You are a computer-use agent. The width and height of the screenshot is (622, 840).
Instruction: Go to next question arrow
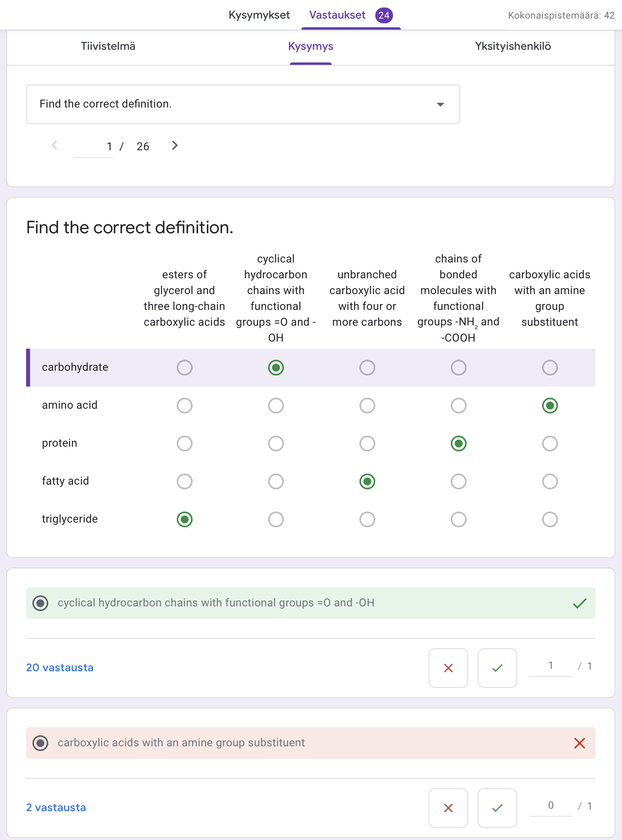point(175,146)
